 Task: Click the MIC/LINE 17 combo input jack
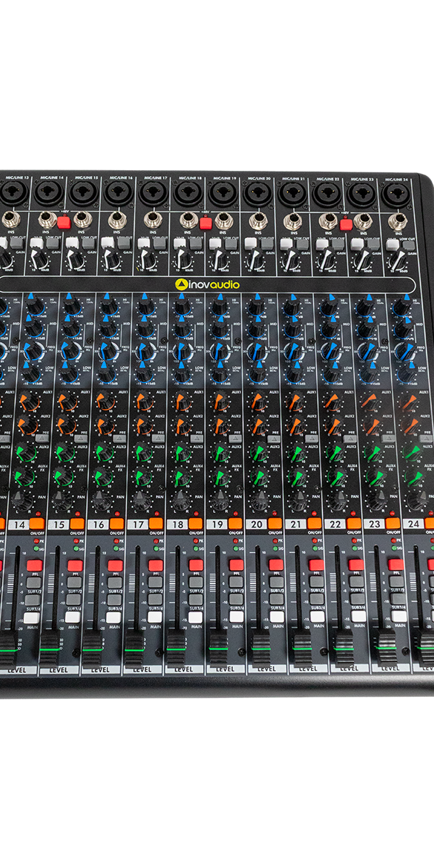pyautogui.click(x=153, y=193)
